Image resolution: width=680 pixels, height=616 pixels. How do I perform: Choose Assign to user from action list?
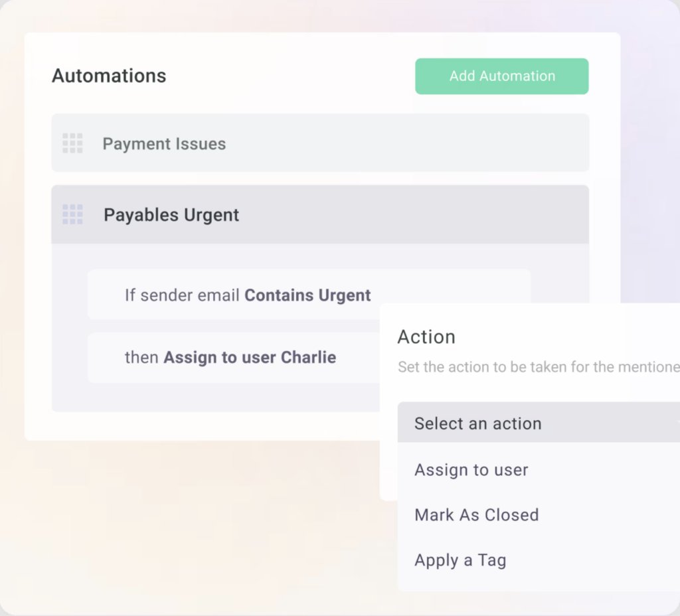click(471, 470)
